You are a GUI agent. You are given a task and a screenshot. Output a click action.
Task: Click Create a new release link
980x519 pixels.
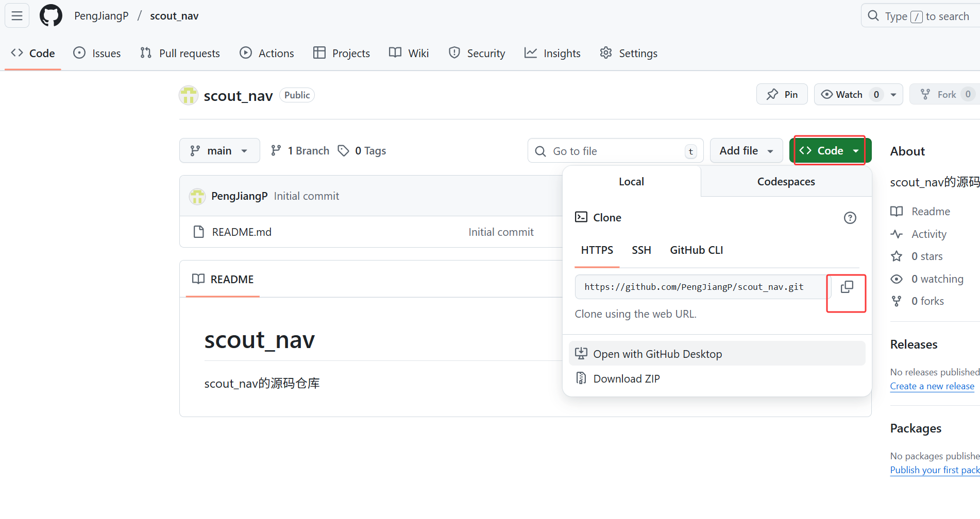[932, 386]
